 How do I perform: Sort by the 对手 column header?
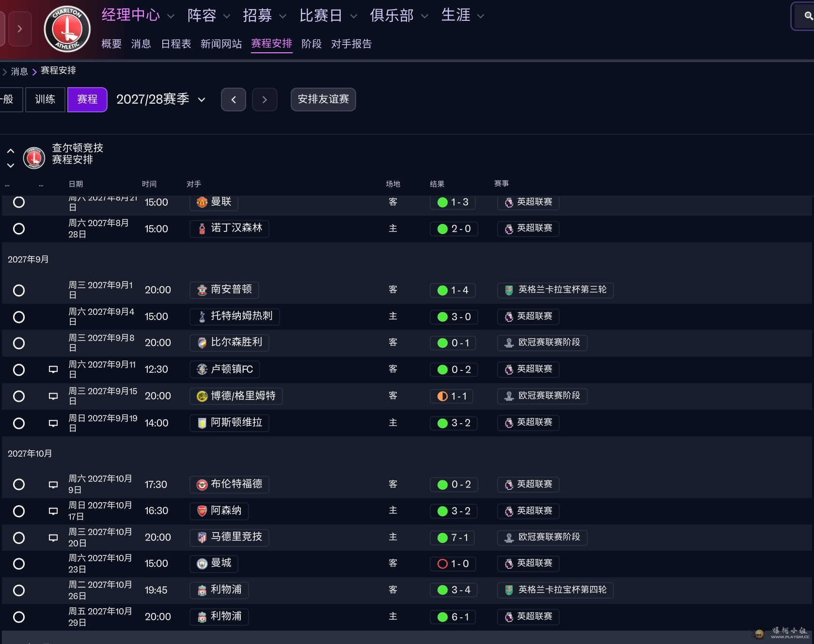tap(194, 184)
